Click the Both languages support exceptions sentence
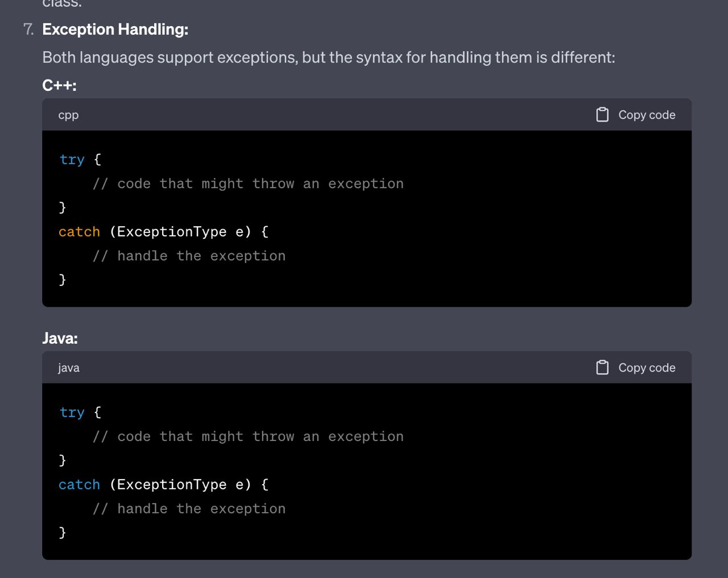Image resolution: width=728 pixels, height=578 pixels. pos(329,57)
